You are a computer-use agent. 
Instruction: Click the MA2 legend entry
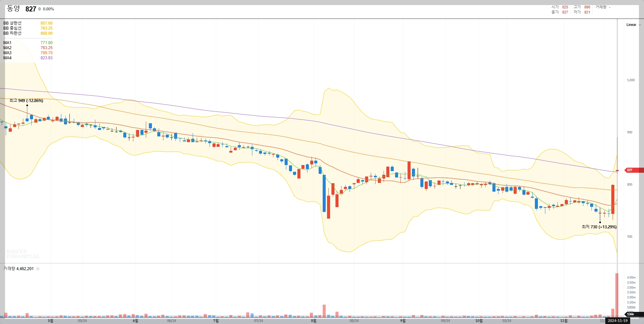[x=28, y=48]
